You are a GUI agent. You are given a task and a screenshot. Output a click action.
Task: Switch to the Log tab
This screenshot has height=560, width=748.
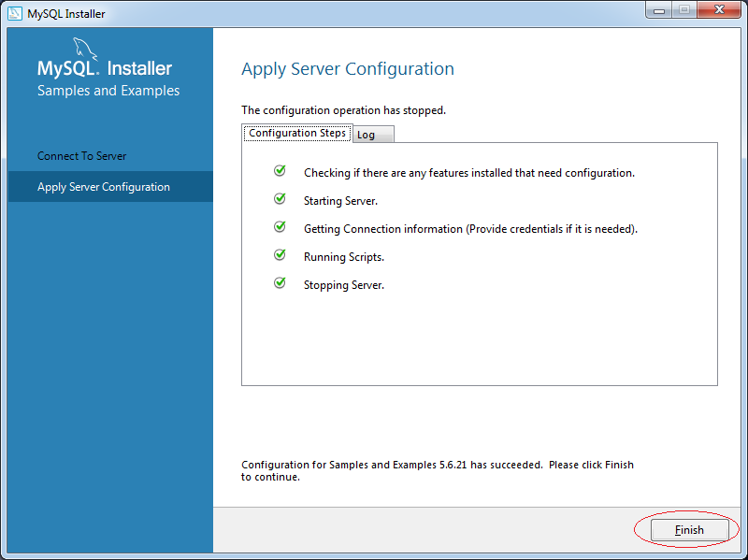[x=373, y=135]
